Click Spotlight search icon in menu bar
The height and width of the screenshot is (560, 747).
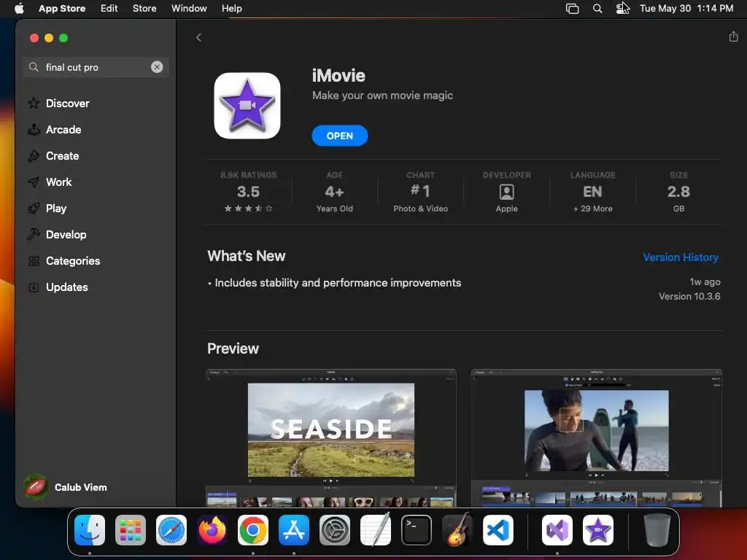(597, 9)
